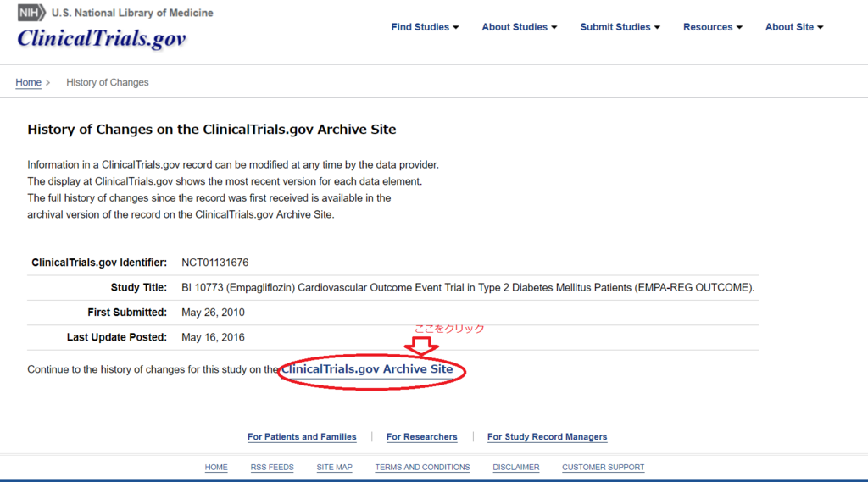
Task: Click the First Submitted: label
Action: tap(127, 313)
